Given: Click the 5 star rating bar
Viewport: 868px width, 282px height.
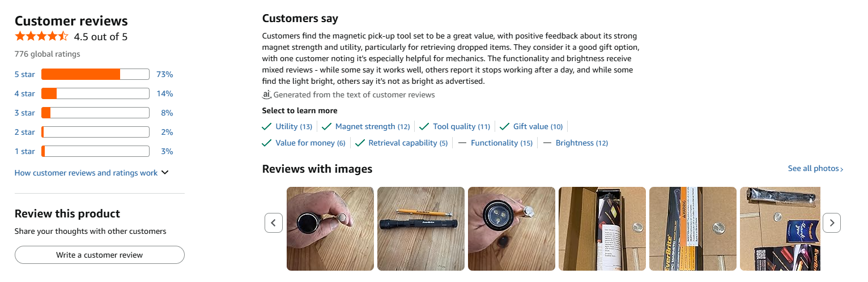Looking at the screenshot, I should tap(95, 74).
